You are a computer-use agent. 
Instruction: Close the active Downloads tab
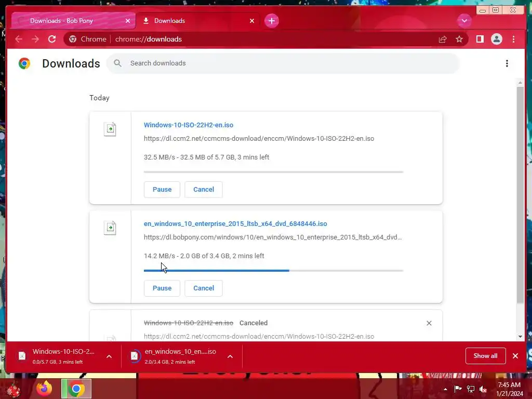point(252,21)
